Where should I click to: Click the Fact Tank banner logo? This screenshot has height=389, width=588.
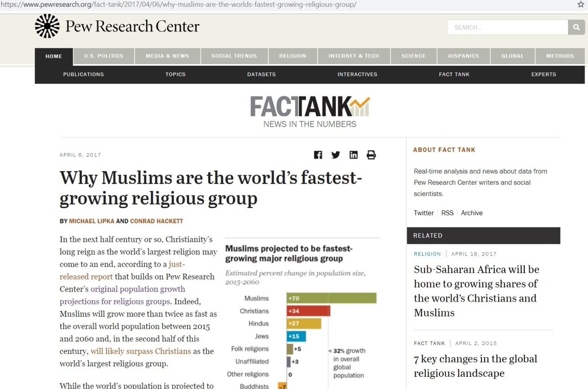point(310,111)
